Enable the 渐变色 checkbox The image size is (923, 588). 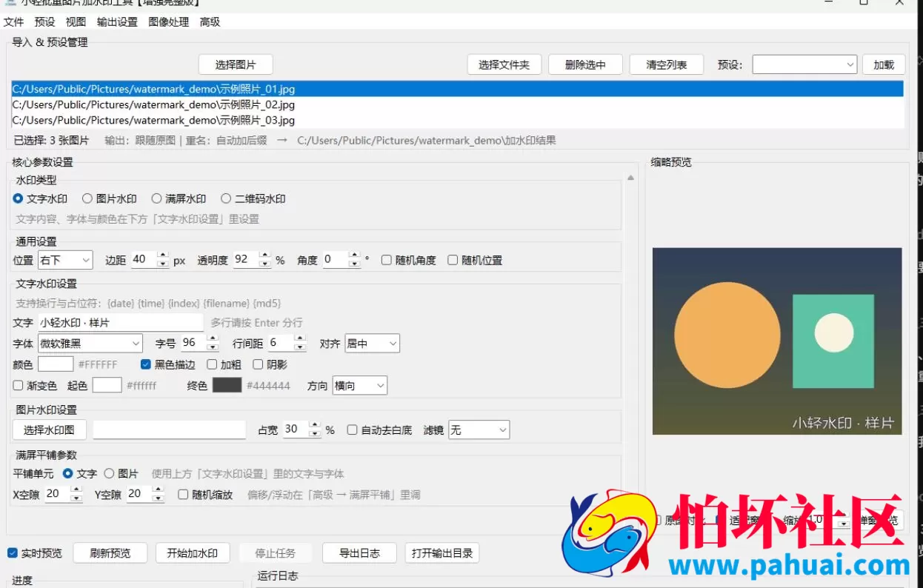click(35, 385)
